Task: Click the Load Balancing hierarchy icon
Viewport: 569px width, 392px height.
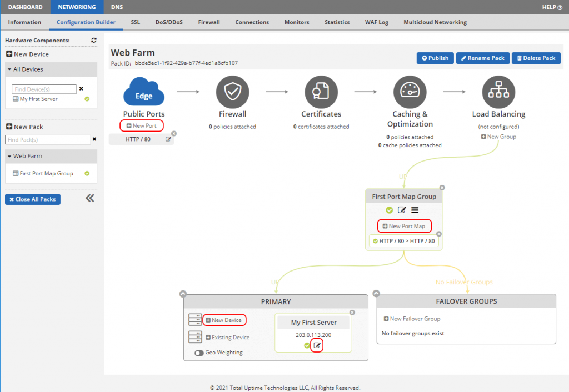Action: pyautogui.click(x=498, y=92)
